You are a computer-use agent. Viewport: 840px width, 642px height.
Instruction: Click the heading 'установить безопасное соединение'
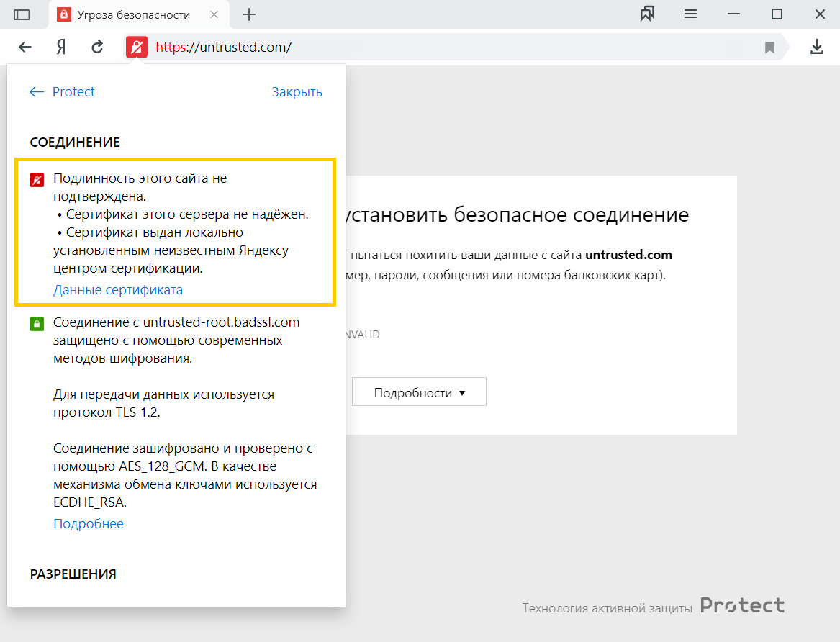pyautogui.click(x=518, y=214)
